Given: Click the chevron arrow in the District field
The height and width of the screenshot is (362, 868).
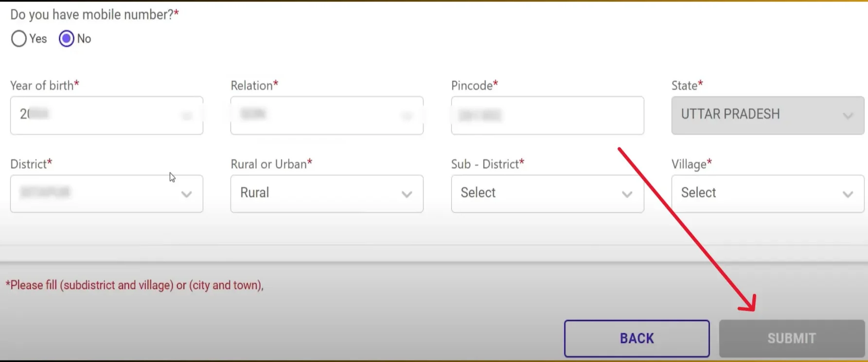Looking at the screenshot, I should point(186,194).
